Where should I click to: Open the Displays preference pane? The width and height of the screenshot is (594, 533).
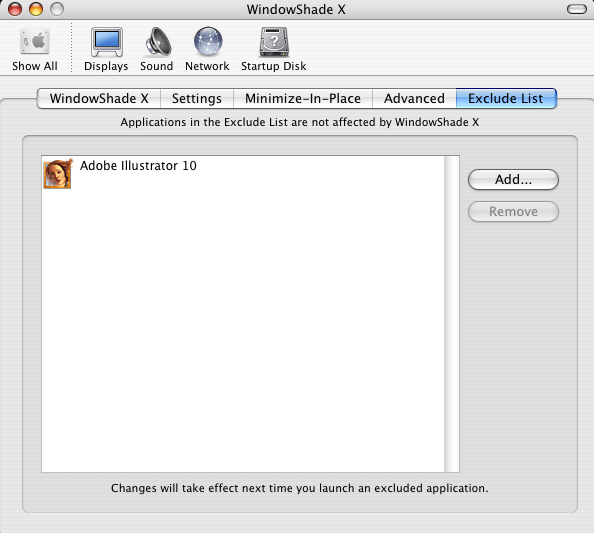tap(106, 42)
